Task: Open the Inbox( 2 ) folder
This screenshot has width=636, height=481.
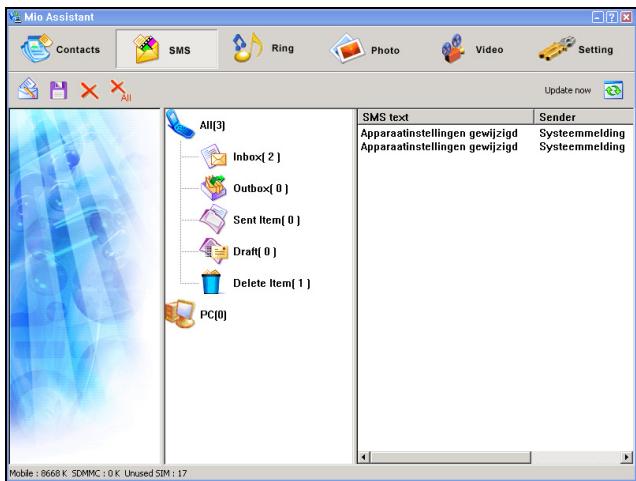Action: [x=257, y=157]
